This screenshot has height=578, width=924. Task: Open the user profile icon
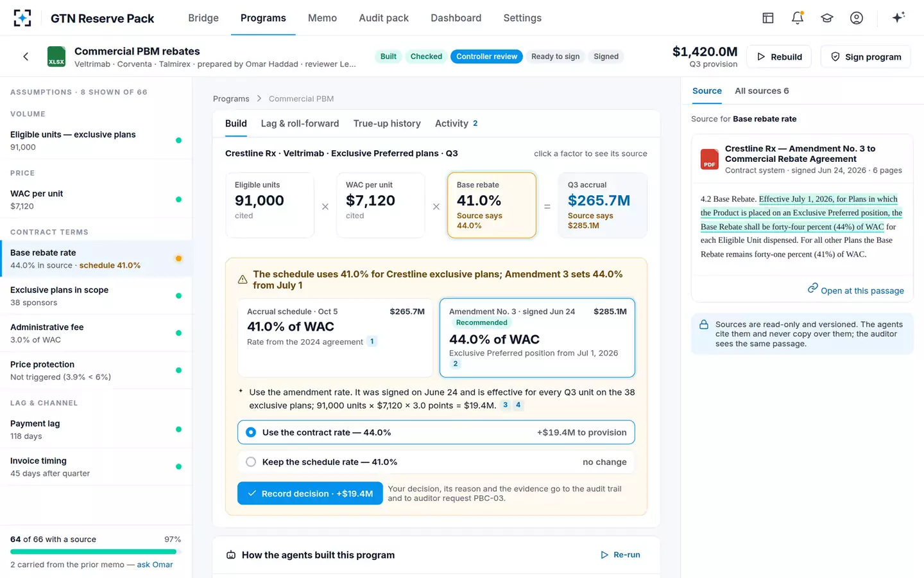pyautogui.click(x=857, y=18)
